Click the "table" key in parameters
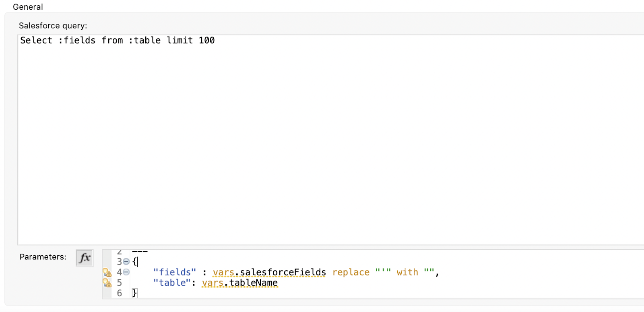Viewport: 644px width, 312px height. (x=171, y=283)
